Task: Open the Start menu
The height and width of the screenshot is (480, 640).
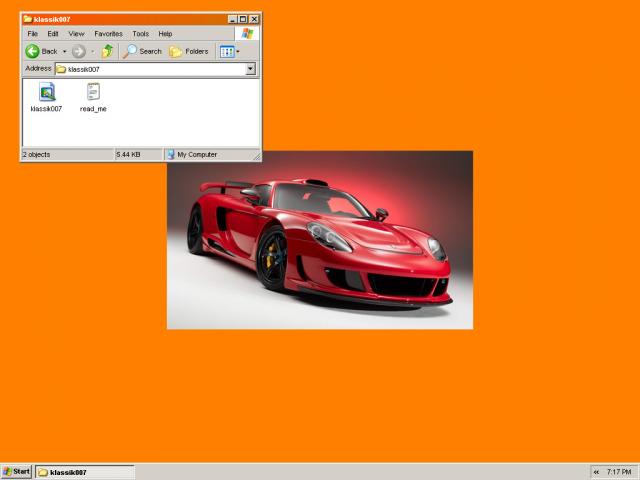Action: pos(16,472)
